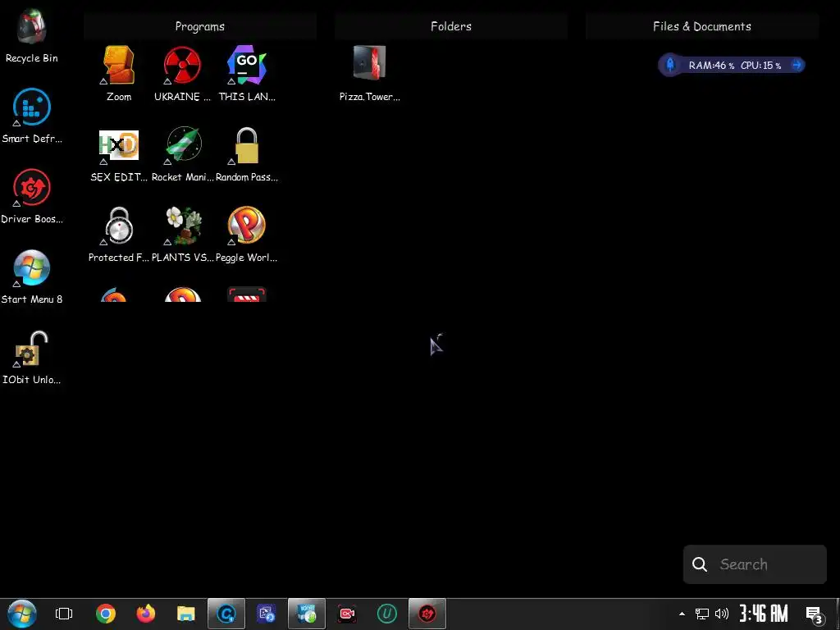Click the magnifier icon in the Search box
The image size is (840, 630).
(699, 564)
